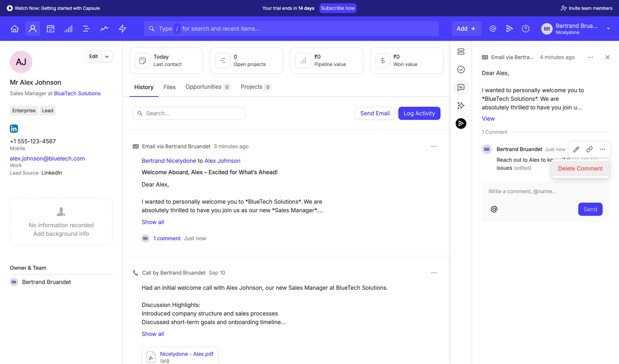Open more options for email panel header
The height and width of the screenshot is (364, 619).
pyautogui.click(x=590, y=57)
